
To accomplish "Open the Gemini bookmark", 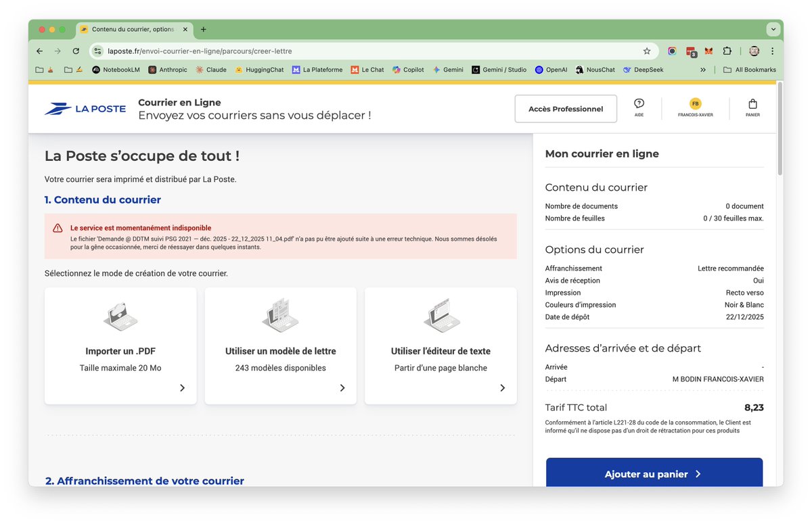I will click(448, 70).
